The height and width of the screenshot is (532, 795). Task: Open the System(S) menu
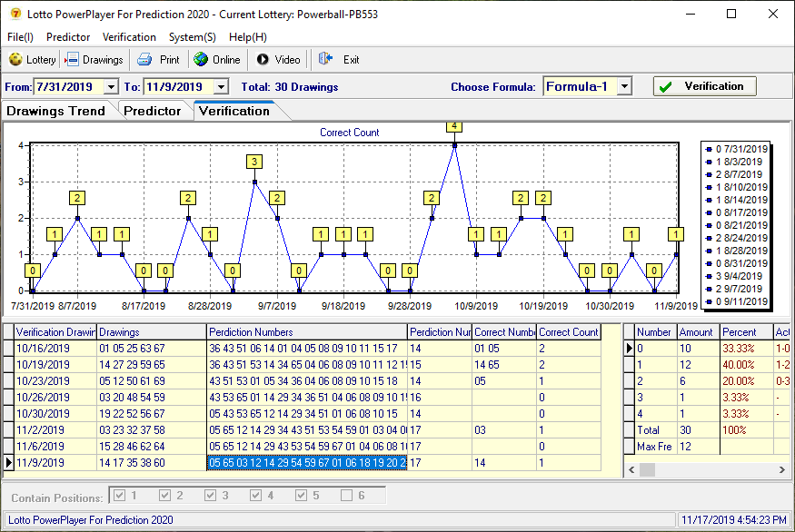[x=192, y=37]
